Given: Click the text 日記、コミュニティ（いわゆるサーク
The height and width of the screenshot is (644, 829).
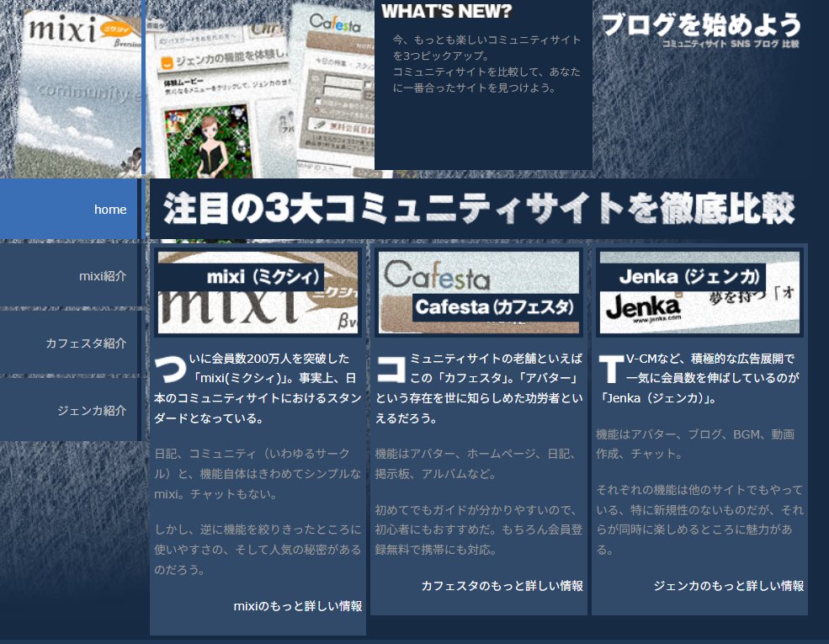Looking at the screenshot, I should tap(252, 453).
